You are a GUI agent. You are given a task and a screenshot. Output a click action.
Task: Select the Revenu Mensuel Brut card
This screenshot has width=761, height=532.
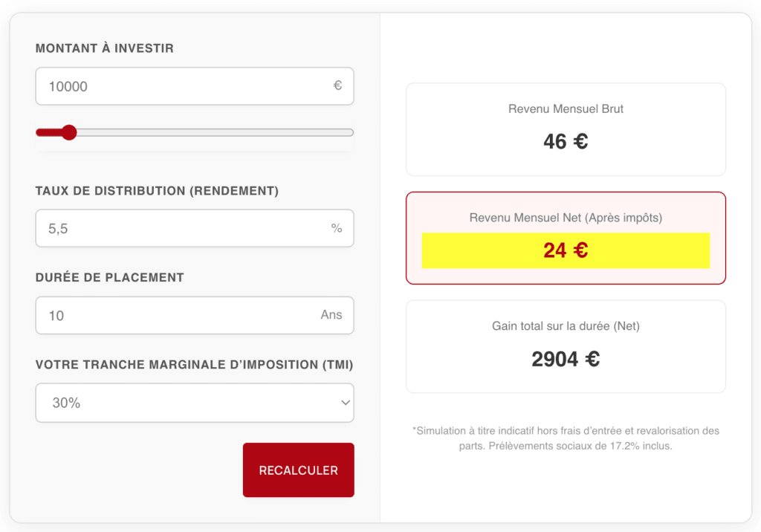(x=566, y=129)
